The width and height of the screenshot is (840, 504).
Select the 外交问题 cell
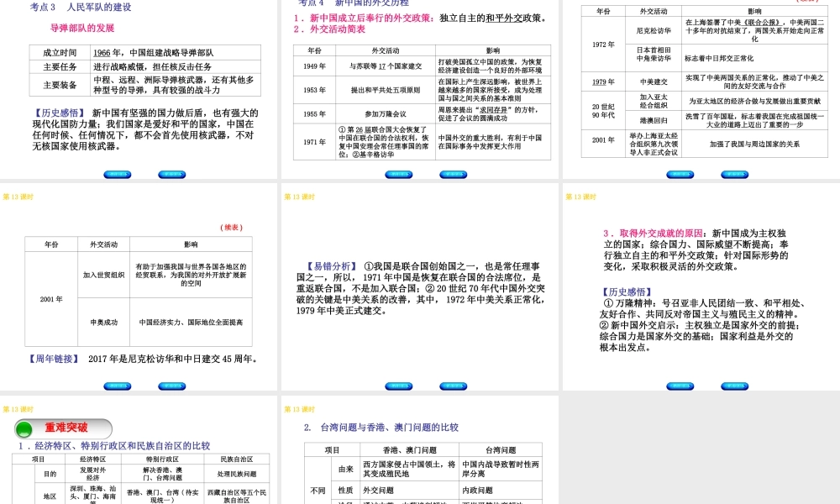410,490
